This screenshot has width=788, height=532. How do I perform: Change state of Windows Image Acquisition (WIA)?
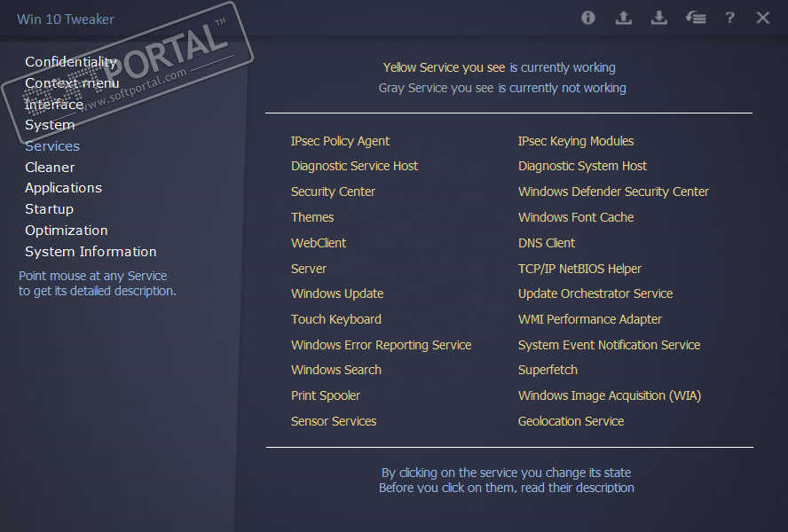610,395
